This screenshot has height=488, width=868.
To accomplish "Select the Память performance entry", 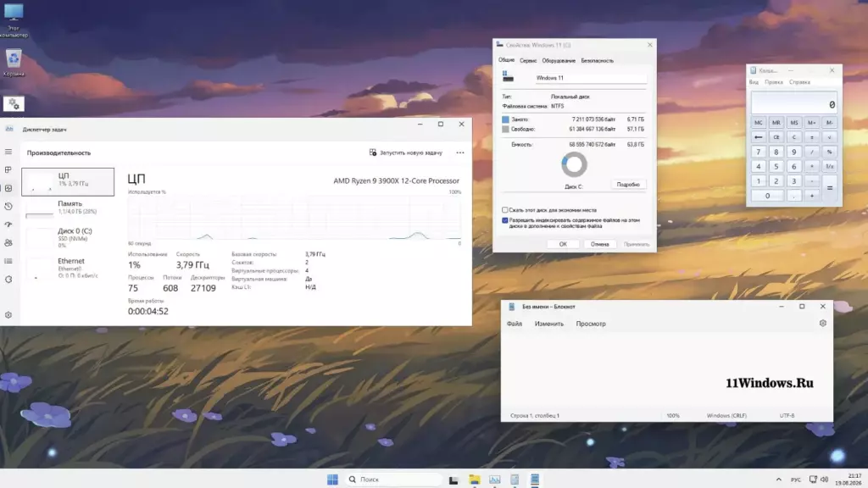I will click(68, 208).
